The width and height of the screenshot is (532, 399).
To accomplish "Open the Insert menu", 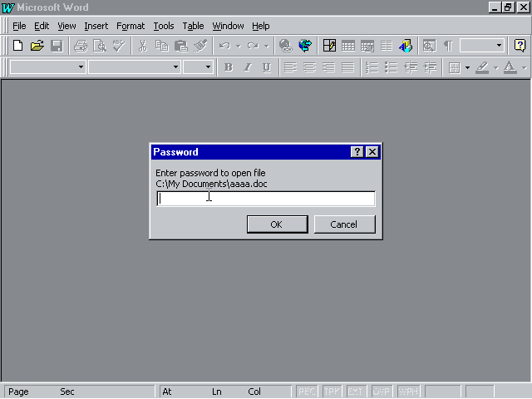I will (96, 26).
